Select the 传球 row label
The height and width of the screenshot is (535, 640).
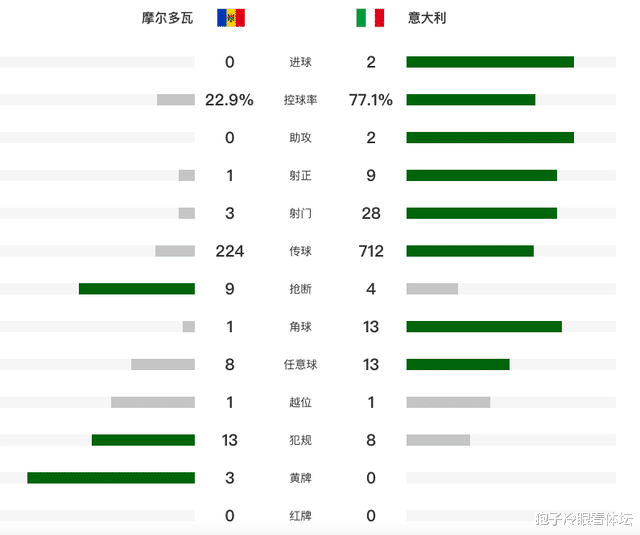300,251
